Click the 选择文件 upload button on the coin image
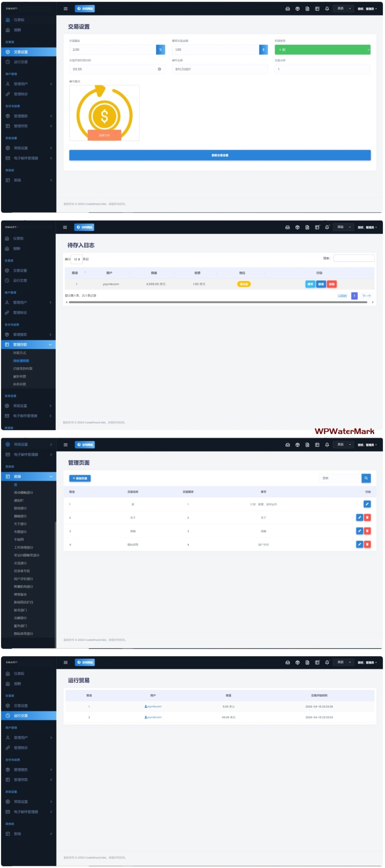 point(104,135)
